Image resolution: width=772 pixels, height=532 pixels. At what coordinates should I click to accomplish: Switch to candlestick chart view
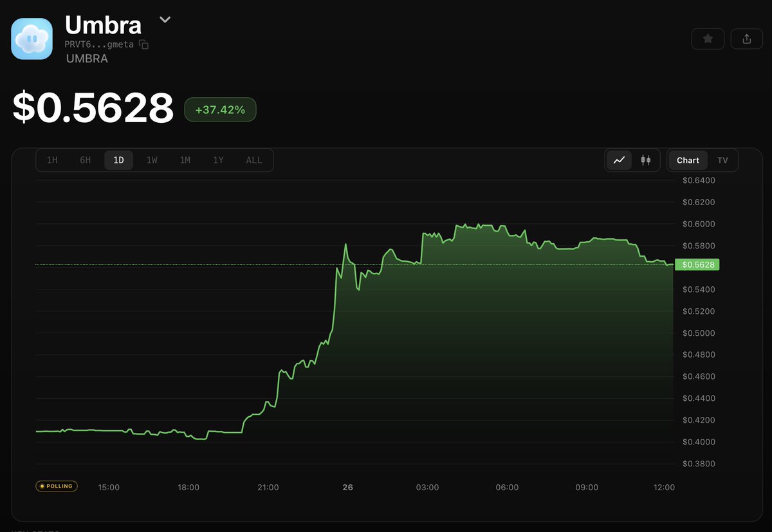tap(645, 160)
